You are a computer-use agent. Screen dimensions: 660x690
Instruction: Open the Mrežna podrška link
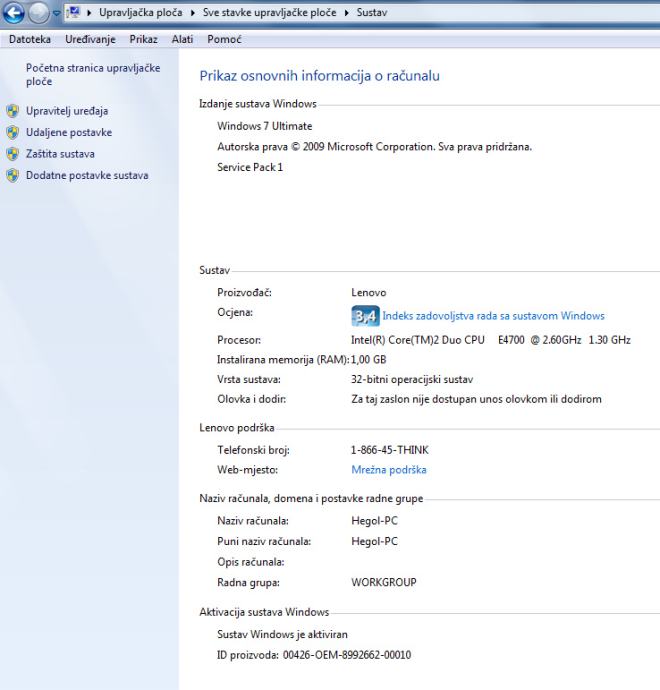pyautogui.click(x=389, y=470)
